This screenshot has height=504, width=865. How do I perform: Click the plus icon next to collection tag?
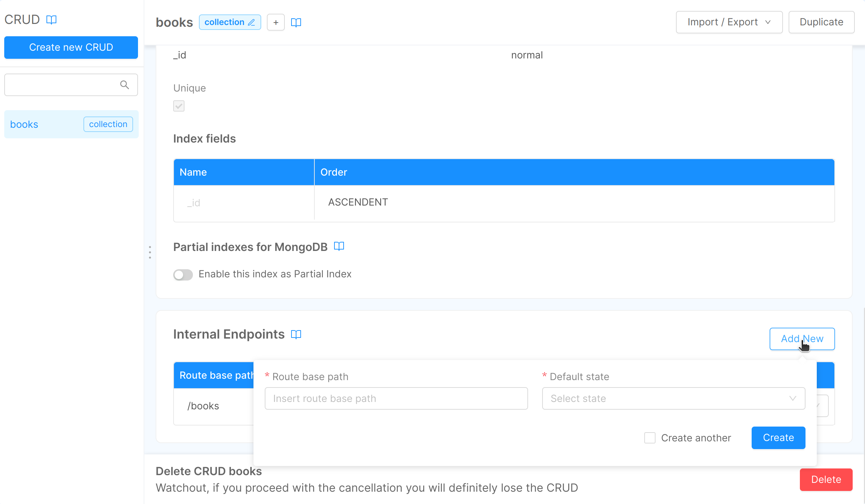point(276,23)
